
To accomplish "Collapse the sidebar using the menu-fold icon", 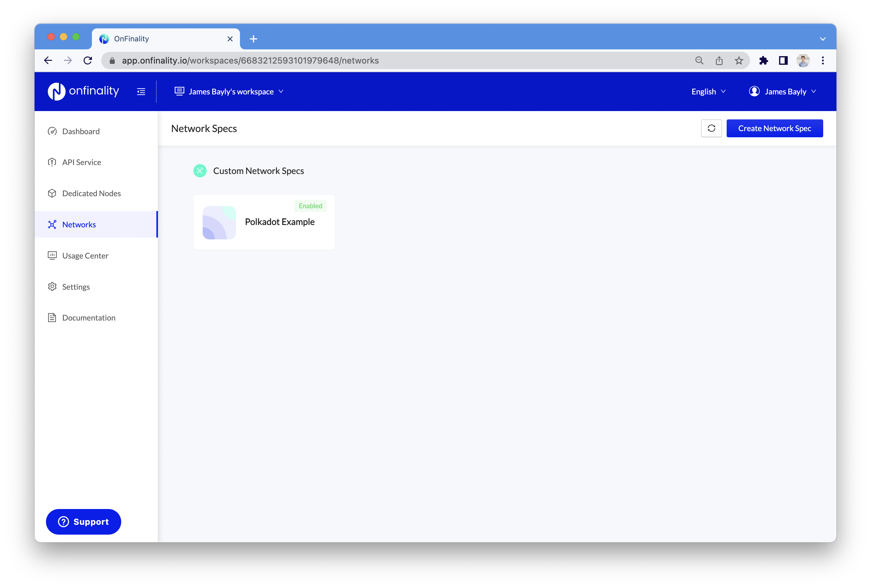I will pos(141,92).
